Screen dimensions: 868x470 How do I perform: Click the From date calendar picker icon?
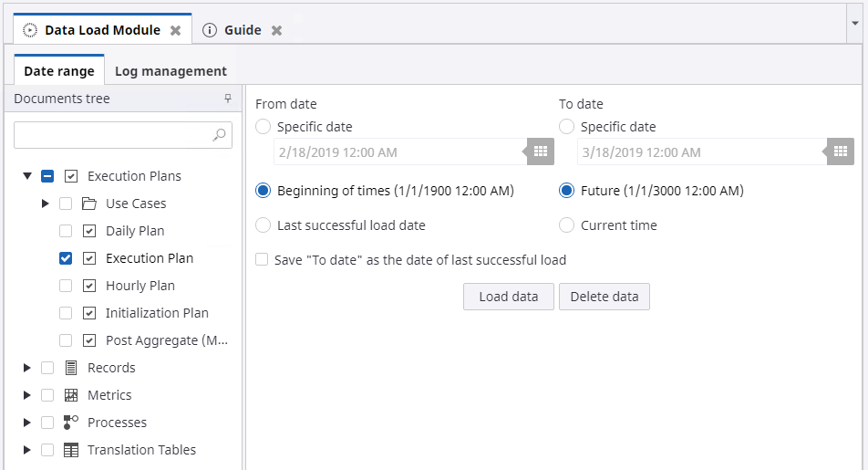pos(540,151)
